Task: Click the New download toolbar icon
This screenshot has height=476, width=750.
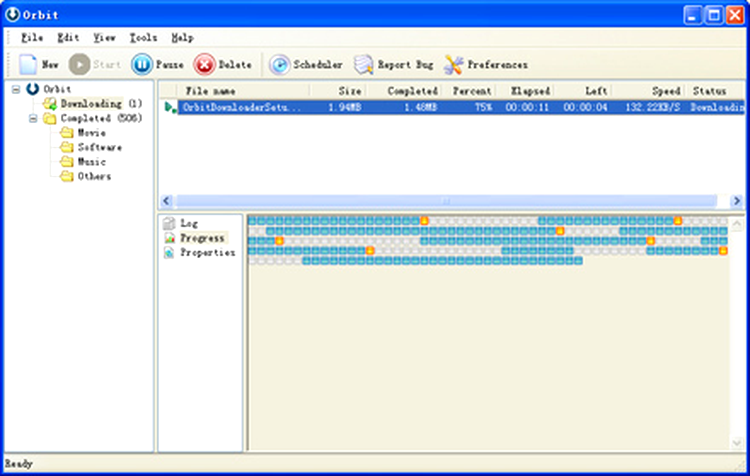Action: coord(28,64)
